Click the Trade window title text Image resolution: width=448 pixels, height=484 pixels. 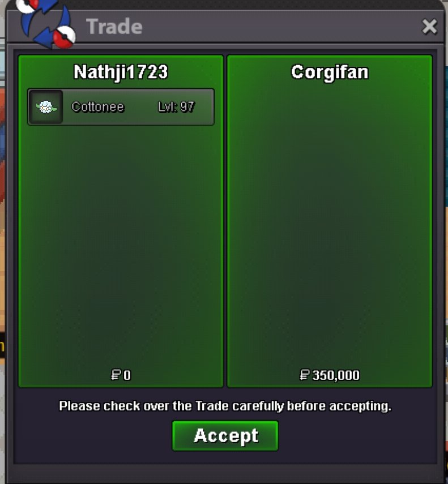point(114,27)
